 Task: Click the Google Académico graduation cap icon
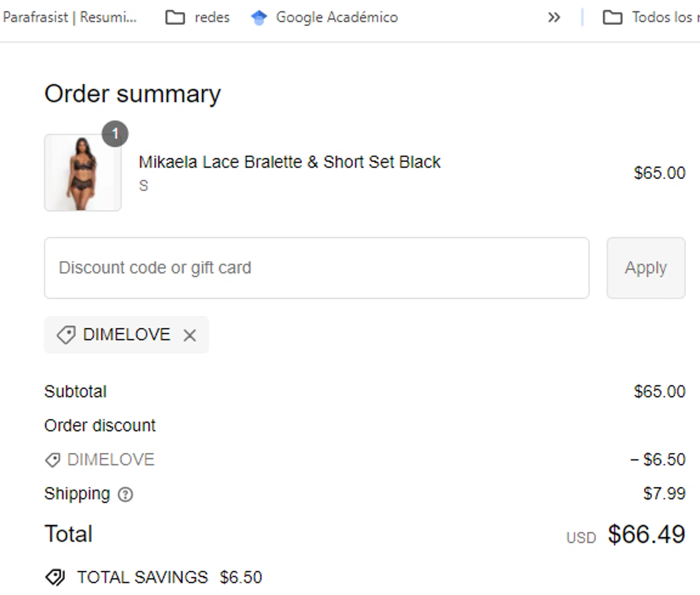point(259,17)
